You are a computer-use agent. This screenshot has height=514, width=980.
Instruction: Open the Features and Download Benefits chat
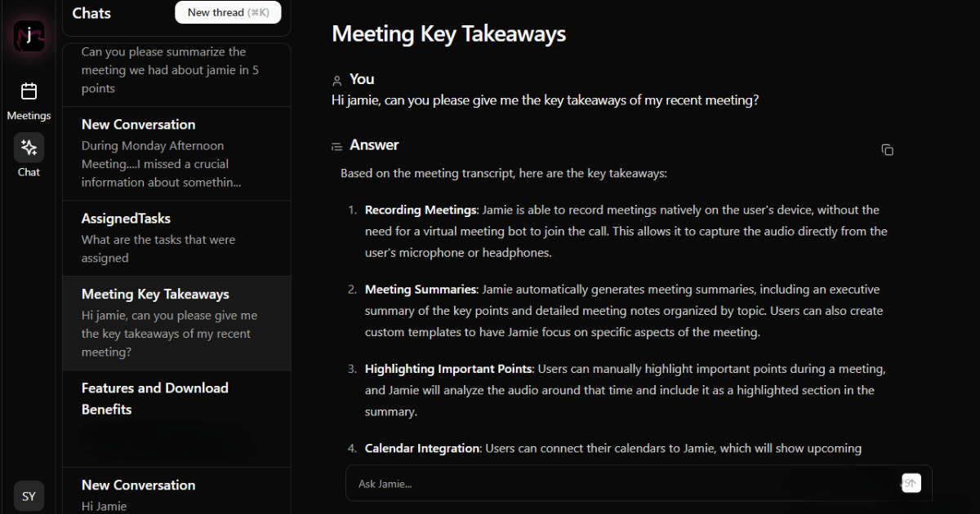pyautogui.click(x=176, y=419)
